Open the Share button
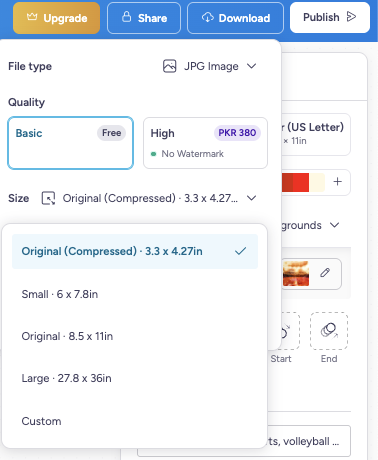Viewport: 378px width, 460px height. tap(144, 18)
